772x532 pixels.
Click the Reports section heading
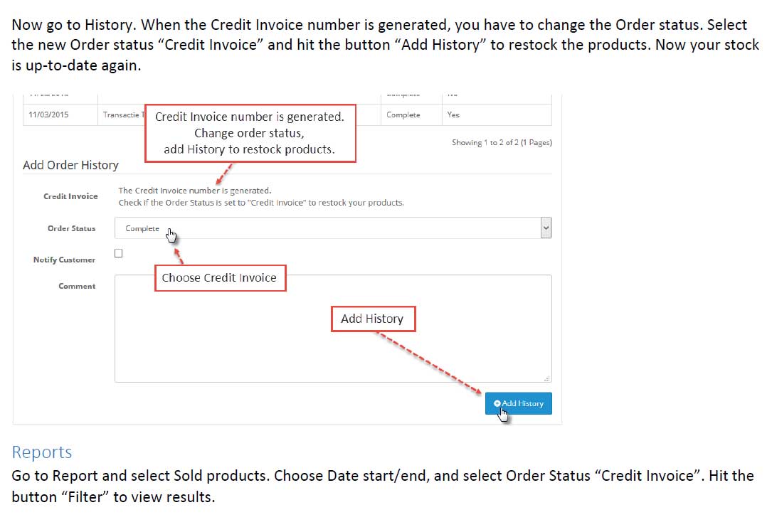point(42,452)
